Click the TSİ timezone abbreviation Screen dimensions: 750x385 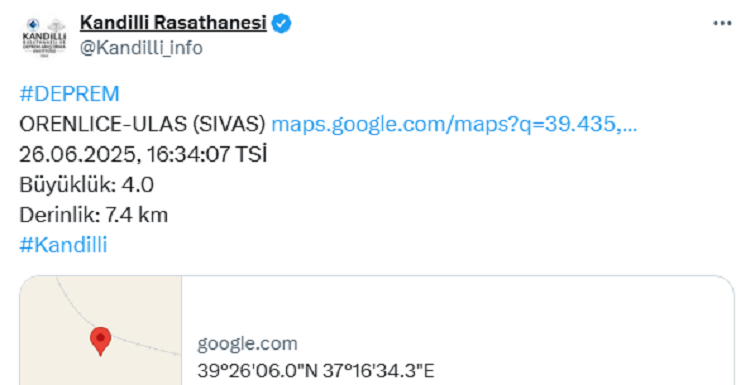click(251, 155)
